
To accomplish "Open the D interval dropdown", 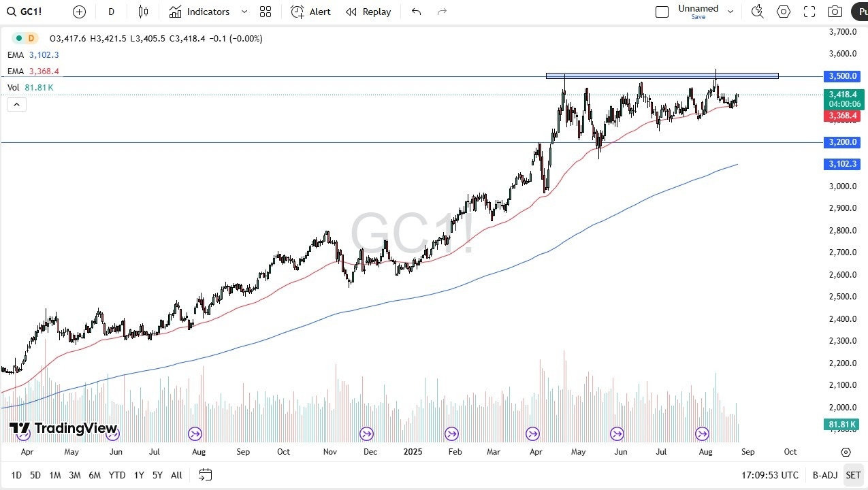I will point(111,12).
